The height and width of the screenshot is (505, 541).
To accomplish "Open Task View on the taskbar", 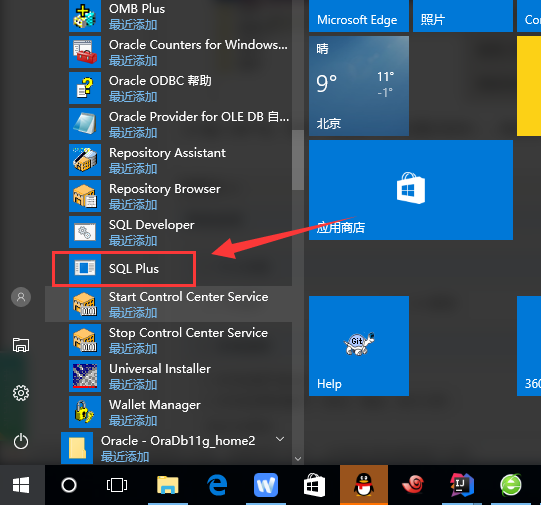I will pos(117,485).
